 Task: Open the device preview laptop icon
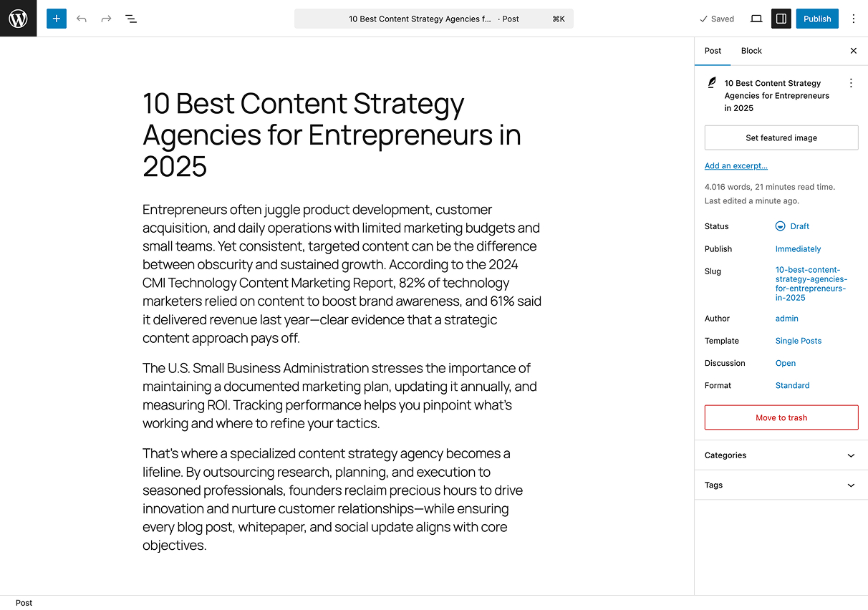click(756, 19)
